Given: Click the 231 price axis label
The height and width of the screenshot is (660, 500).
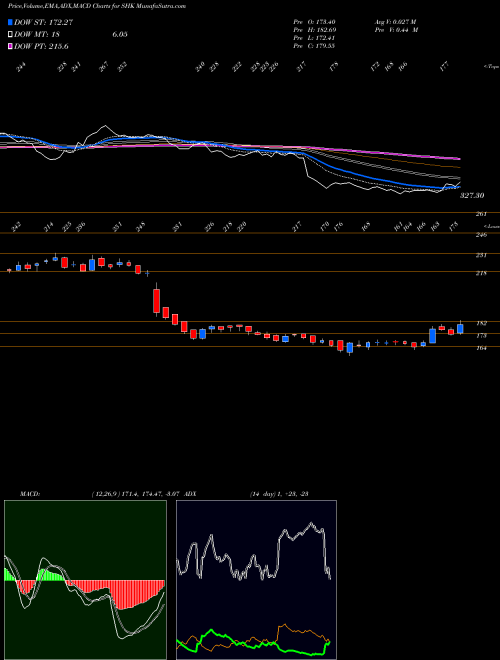Looking at the screenshot, I should tap(481, 255).
